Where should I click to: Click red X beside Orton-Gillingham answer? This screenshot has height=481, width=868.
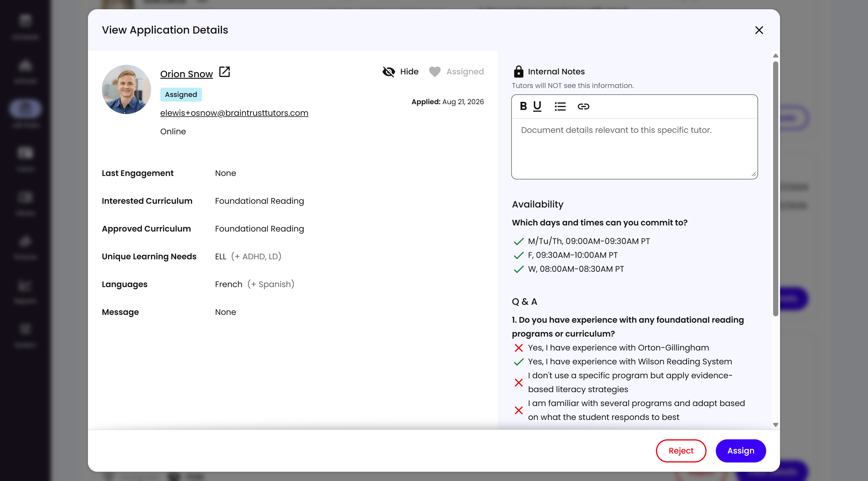[x=518, y=348]
